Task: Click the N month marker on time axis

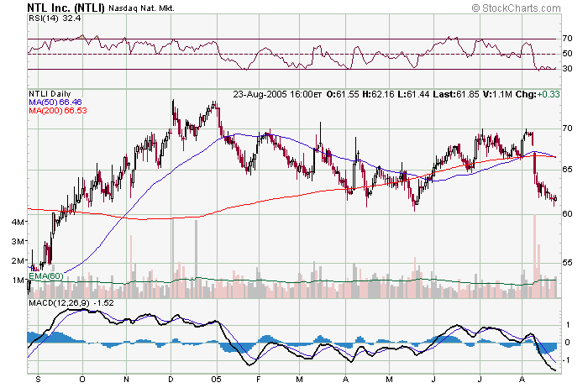Action: pyautogui.click(x=126, y=380)
